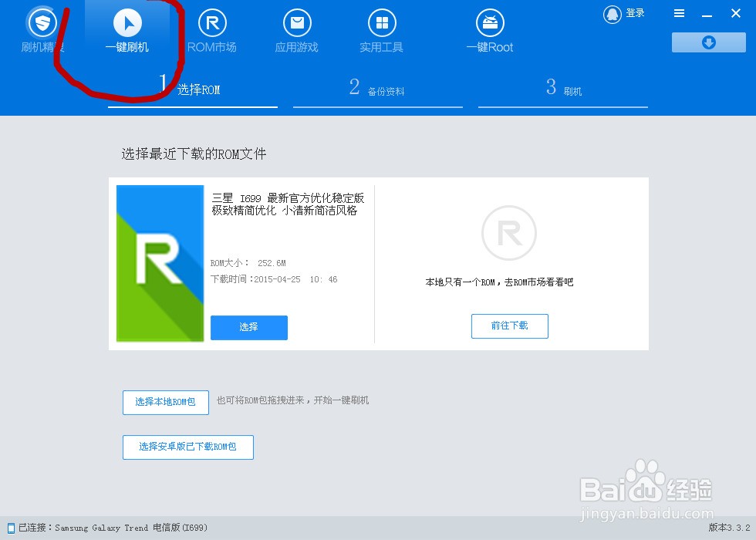Open the hamburger main menu
756x540 pixels.
tap(679, 14)
